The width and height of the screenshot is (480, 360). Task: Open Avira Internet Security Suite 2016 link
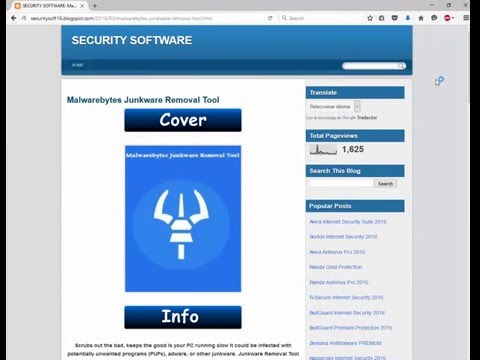point(348,222)
